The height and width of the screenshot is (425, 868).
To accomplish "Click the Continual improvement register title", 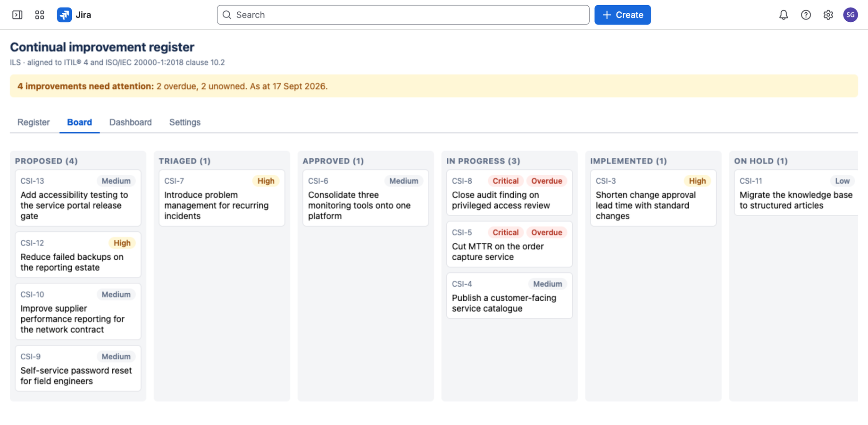I will pyautogui.click(x=102, y=47).
